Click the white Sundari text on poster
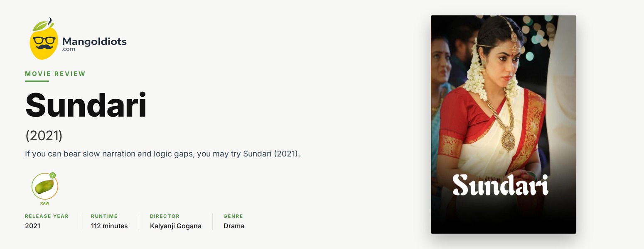Image resolution: width=644 pixels, height=249 pixels. 500,186
